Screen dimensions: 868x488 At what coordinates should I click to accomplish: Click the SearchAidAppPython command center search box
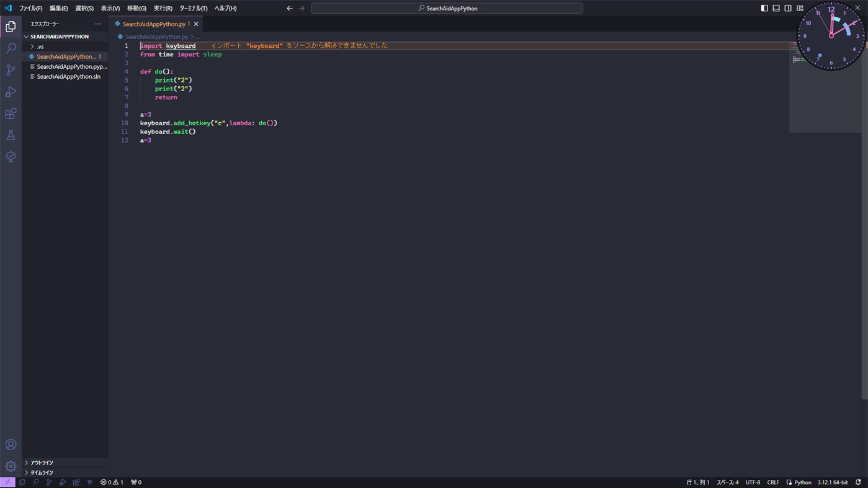click(447, 8)
